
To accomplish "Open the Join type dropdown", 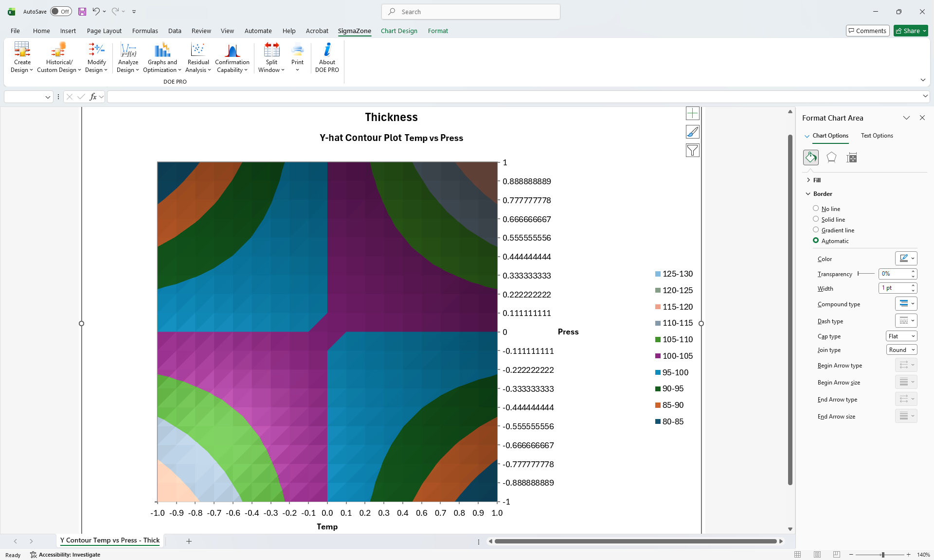I will [x=900, y=350].
